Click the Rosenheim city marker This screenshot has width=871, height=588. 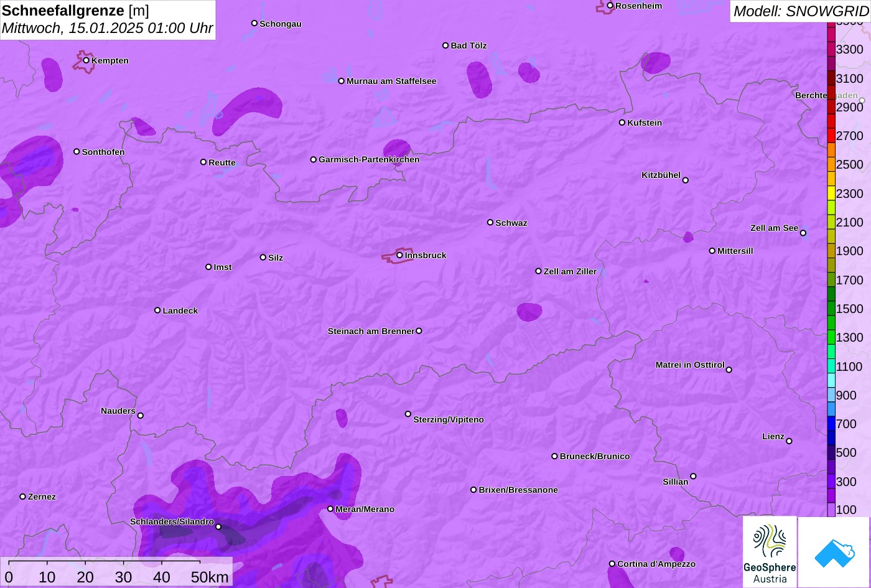[x=610, y=6]
